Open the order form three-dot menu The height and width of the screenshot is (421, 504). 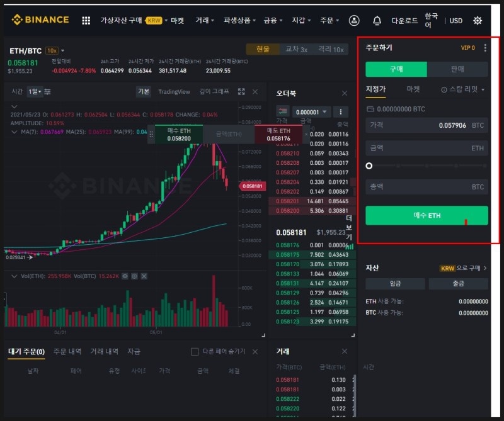pos(485,48)
